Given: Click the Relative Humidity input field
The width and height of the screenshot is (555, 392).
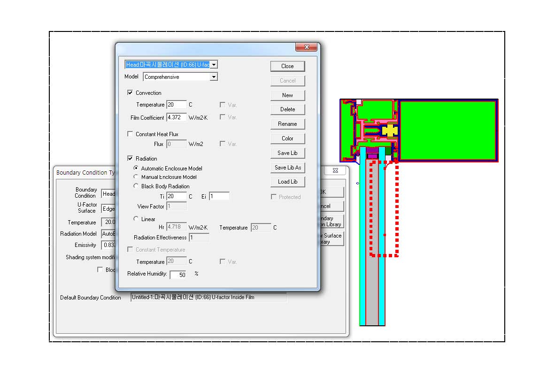Looking at the screenshot, I should [x=178, y=275].
